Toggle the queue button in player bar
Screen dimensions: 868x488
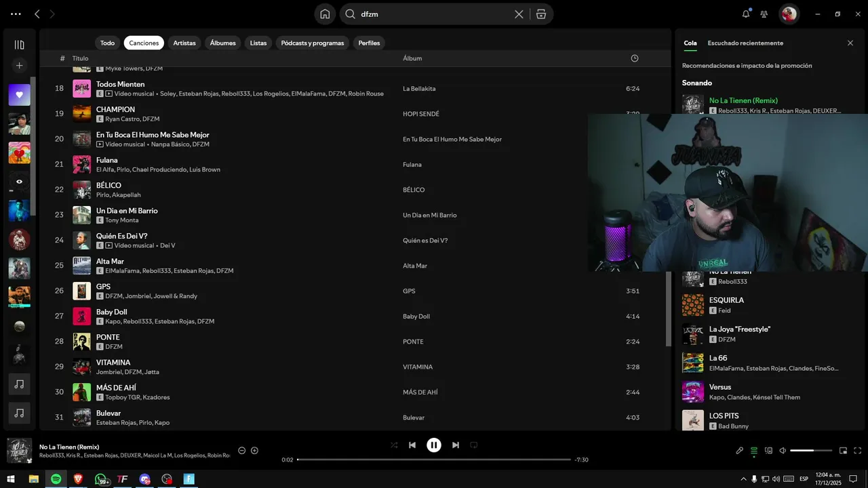coord(754,451)
